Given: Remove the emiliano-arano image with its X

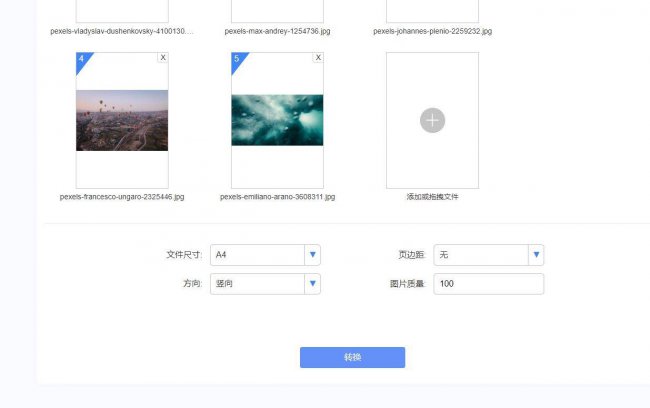Looking at the screenshot, I should pos(318,58).
